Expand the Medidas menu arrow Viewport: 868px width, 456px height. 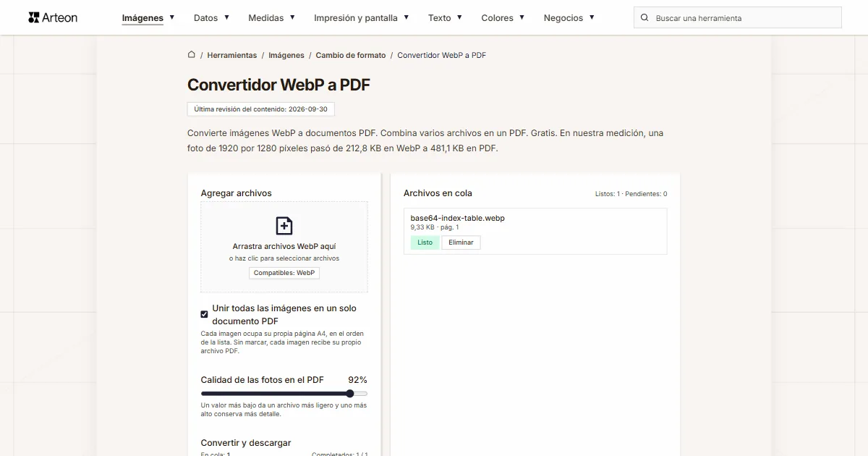pos(292,17)
